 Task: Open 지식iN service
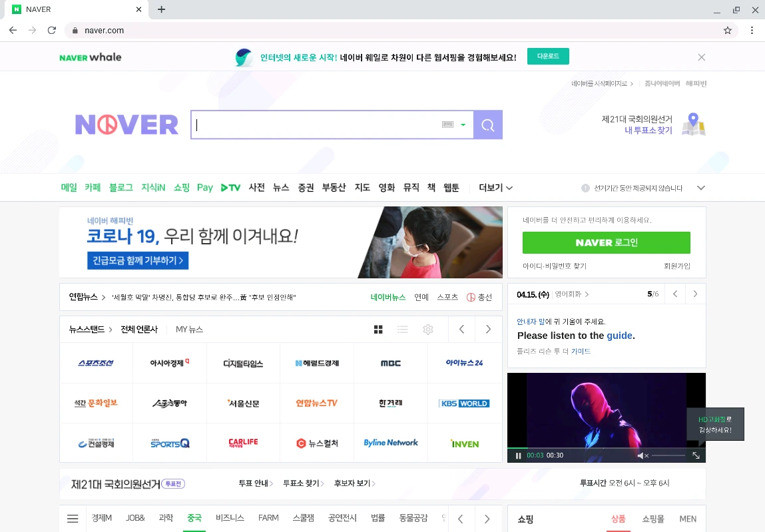pos(153,187)
